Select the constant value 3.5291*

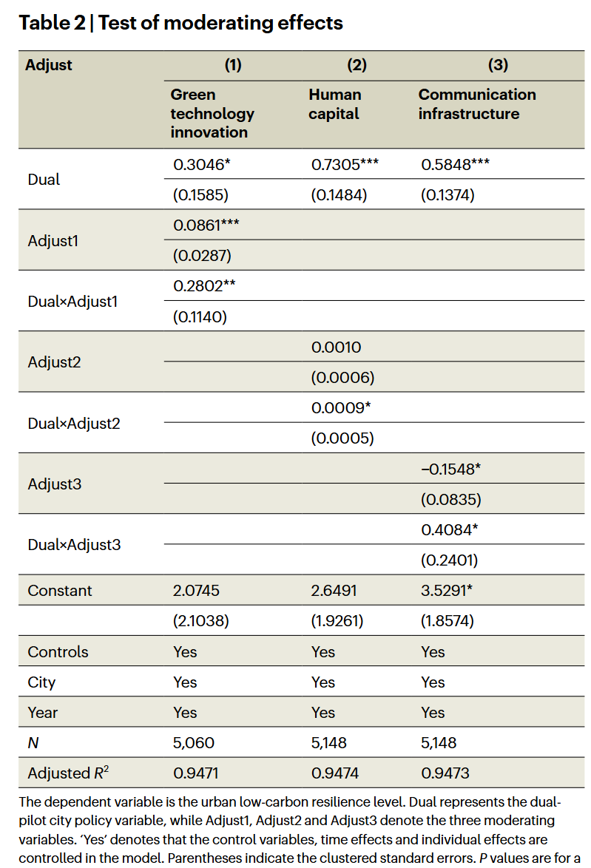point(451,591)
